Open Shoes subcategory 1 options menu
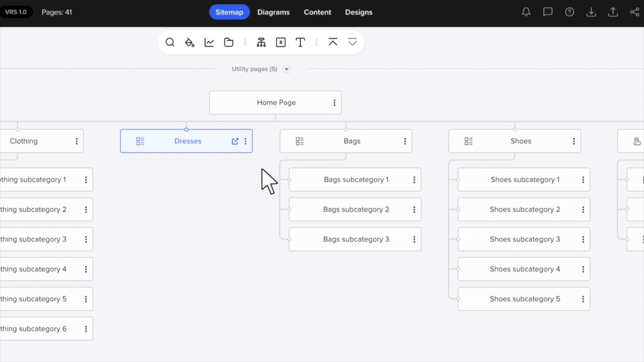 [583, 179]
